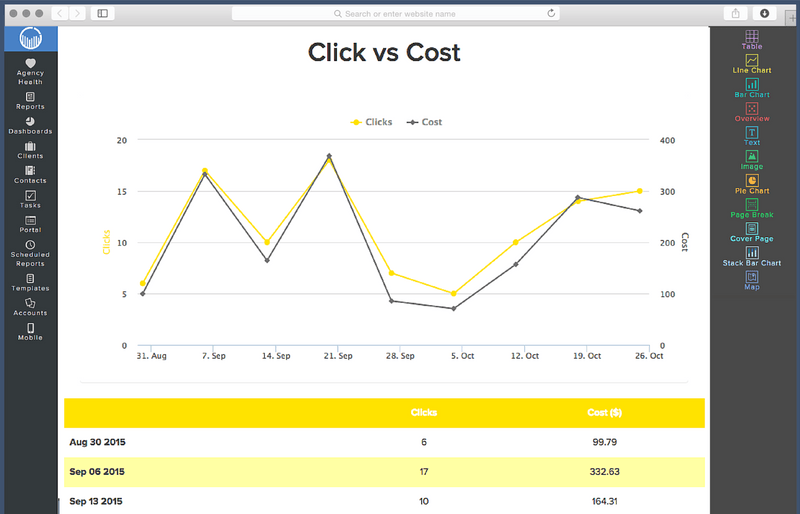Open Reports in the left sidebar

click(30, 101)
